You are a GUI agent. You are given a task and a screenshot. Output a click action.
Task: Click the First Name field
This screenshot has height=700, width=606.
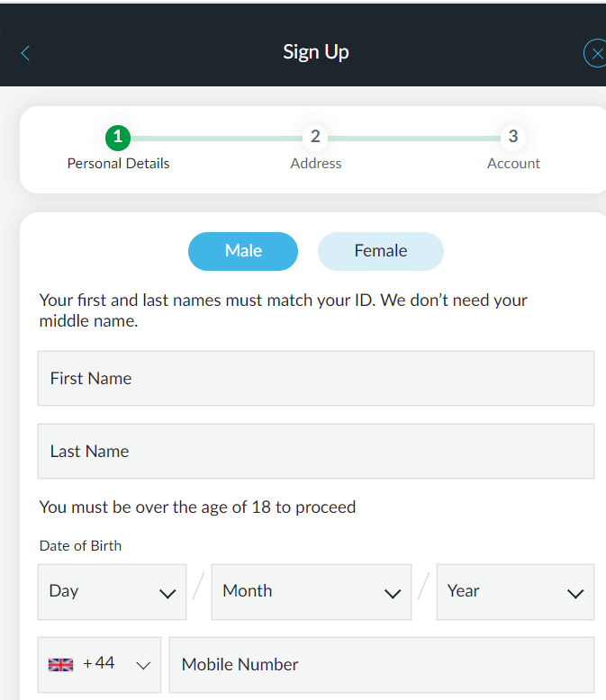tap(315, 379)
